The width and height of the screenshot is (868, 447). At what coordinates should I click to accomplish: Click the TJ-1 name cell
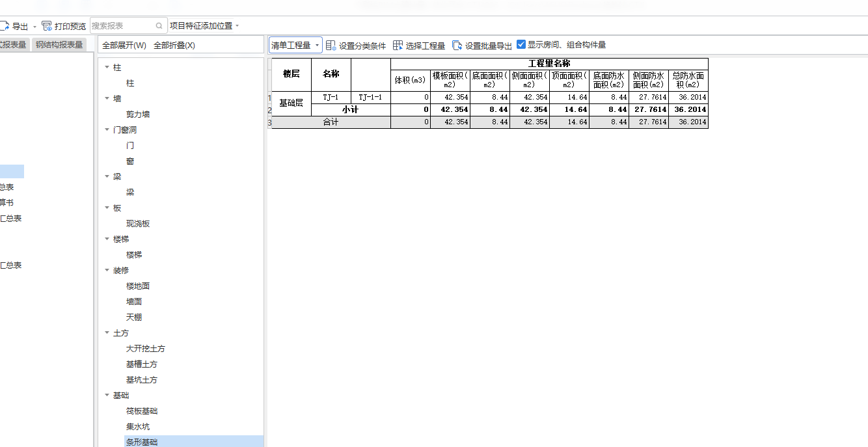[x=331, y=98]
